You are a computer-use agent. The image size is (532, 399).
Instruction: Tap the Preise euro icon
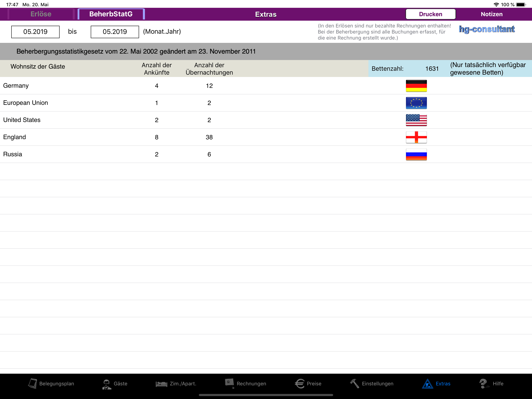click(300, 384)
